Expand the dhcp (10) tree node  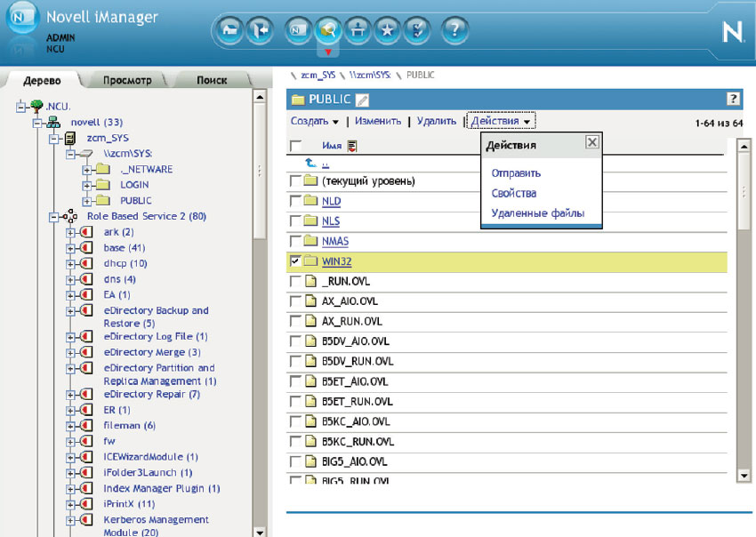[x=71, y=263]
